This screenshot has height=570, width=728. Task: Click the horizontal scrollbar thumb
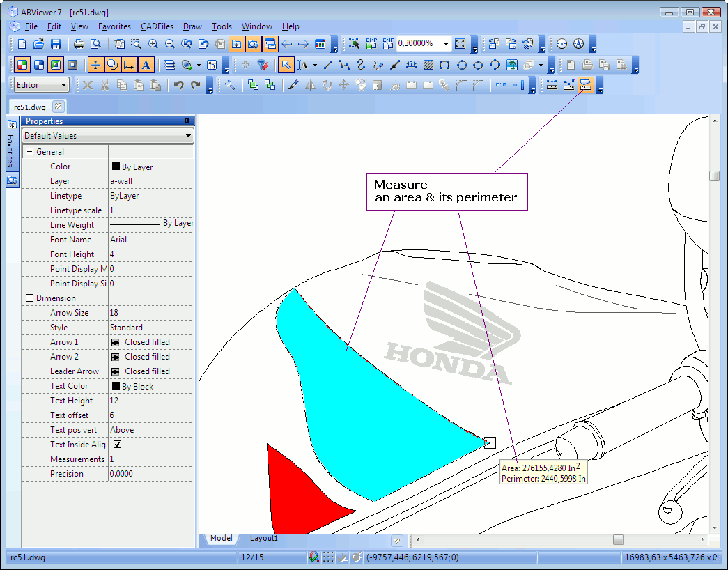tap(618, 539)
